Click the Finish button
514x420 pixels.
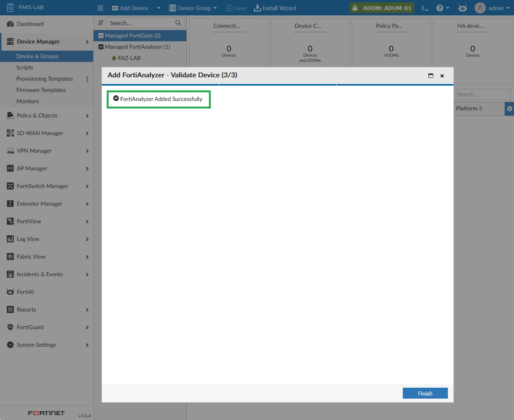tap(425, 393)
